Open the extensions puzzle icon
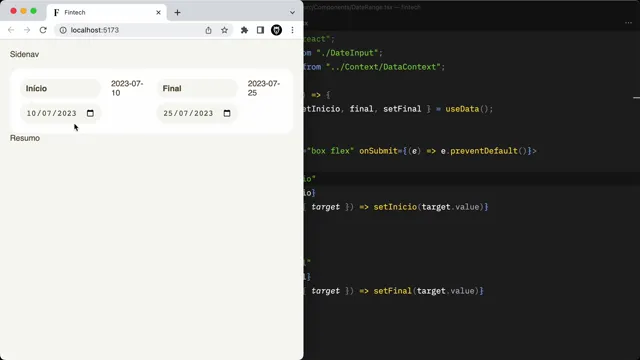Screen dimensions: 640x360 (244, 30)
